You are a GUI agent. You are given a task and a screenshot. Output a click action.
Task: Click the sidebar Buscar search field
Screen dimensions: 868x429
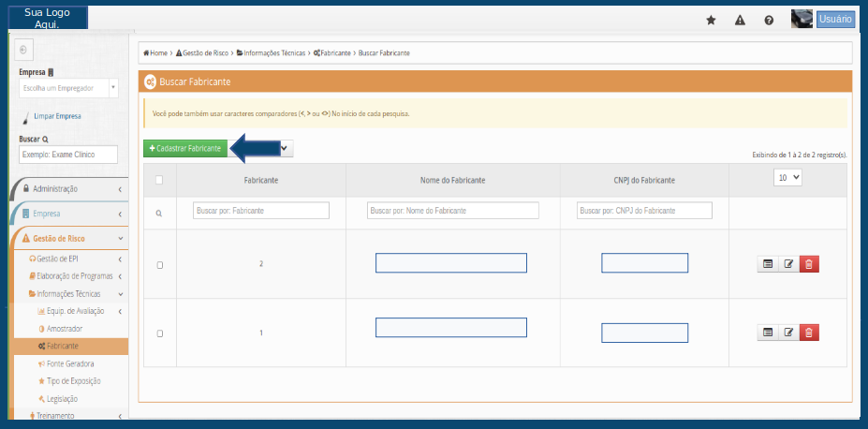click(68, 155)
